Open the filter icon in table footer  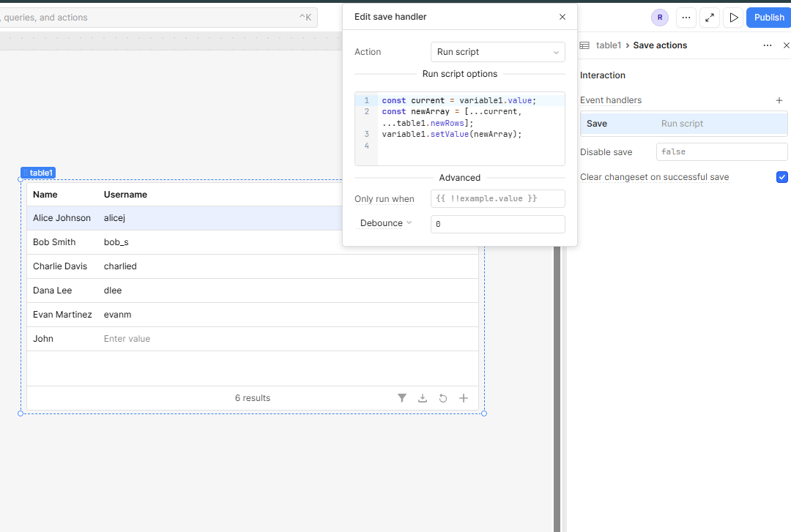401,398
